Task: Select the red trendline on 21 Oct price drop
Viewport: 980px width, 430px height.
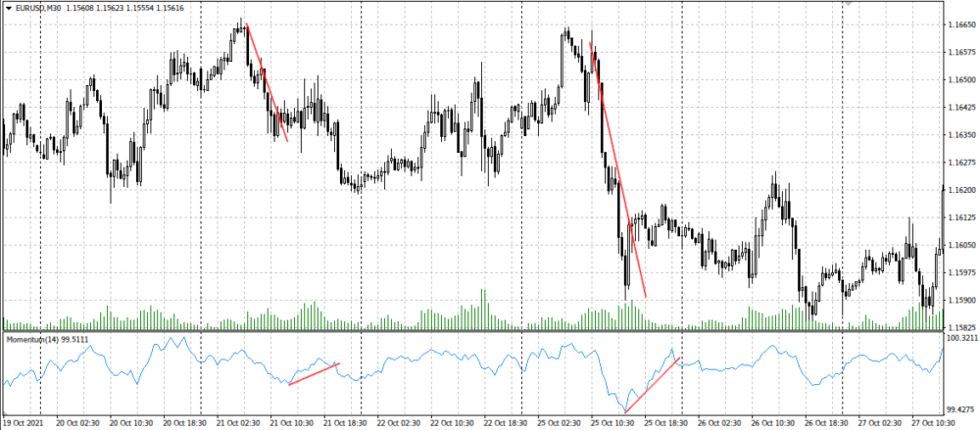Action: (x=267, y=83)
